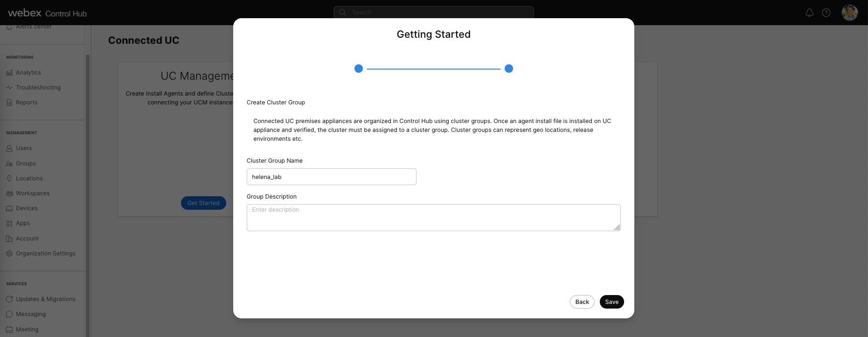Click the Messaging bubble icon
Viewport: 868px width, 337px height.
tap(9, 314)
